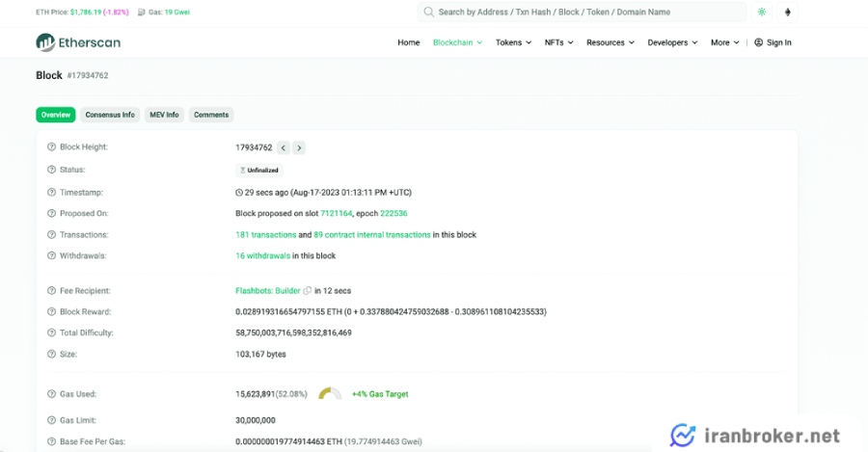Click help icon beside Withdrawals
868x452 pixels.
pyautogui.click(x=51, y=255)
